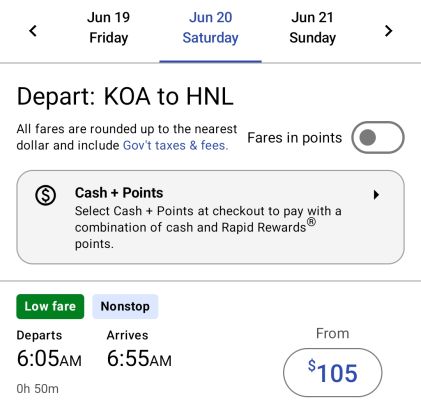Click the Fares in points label

pos(295,138)
